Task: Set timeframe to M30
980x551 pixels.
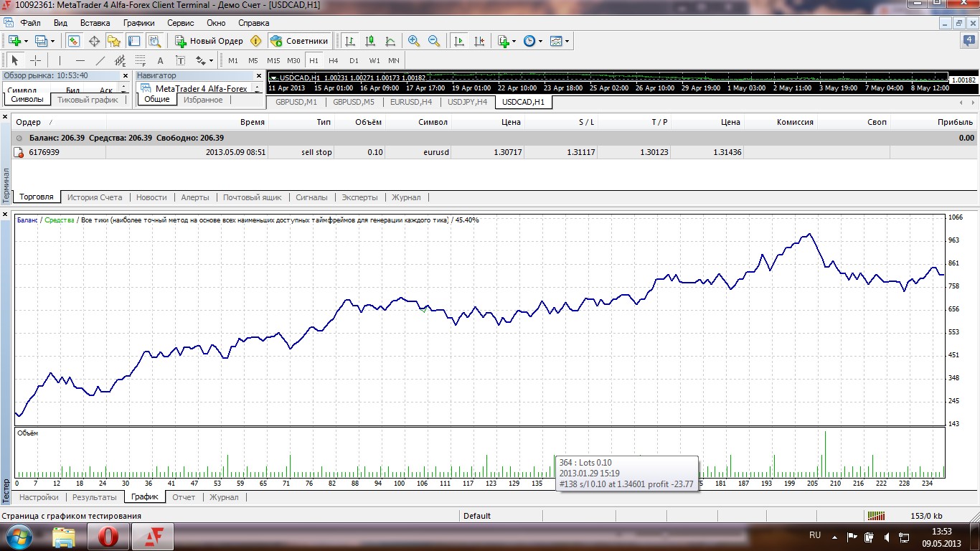Action: pyautogui.click(x=293, y=60)
